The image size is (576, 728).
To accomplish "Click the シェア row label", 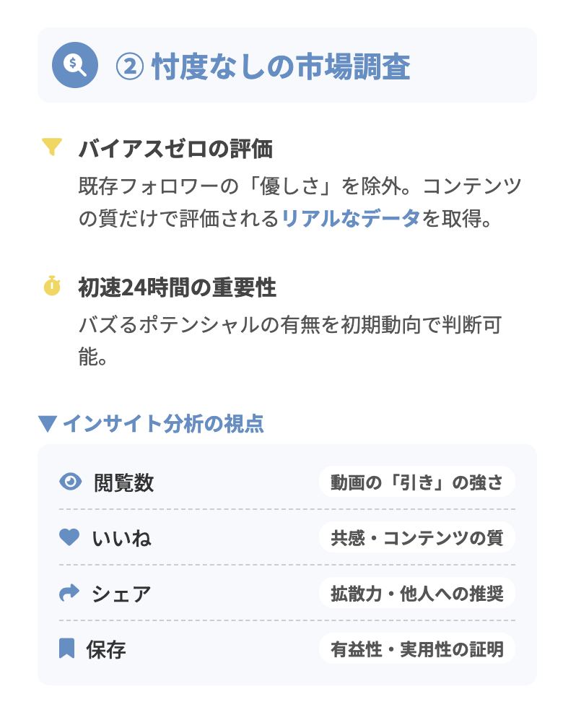I will (x=121, y=594).
